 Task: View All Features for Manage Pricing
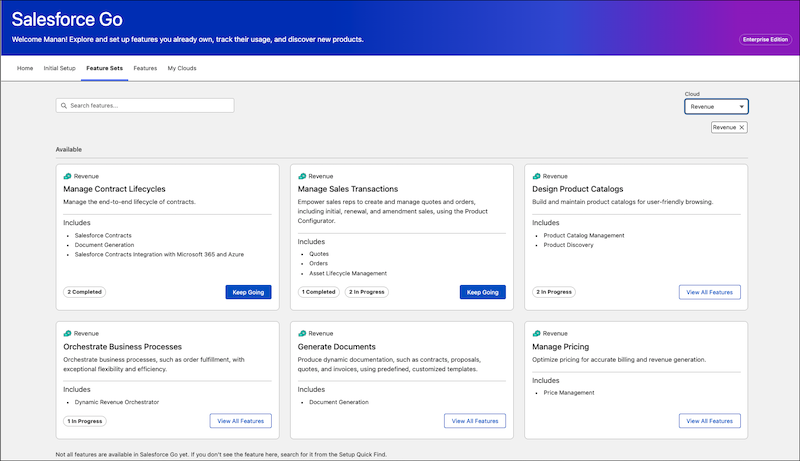pyautogui.click(x=710, y=421)
